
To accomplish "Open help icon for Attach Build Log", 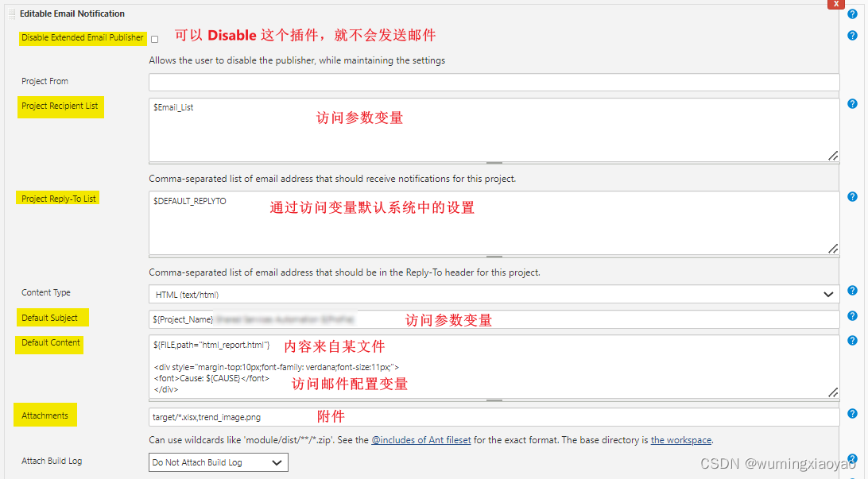I will tap(852, 459).
